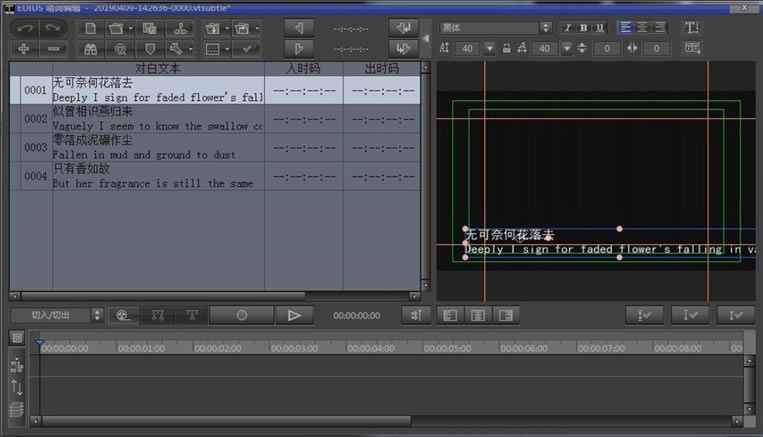Screen dimensions: 763x437
Task: Click the center position layout button
Action: coord(478,315)
